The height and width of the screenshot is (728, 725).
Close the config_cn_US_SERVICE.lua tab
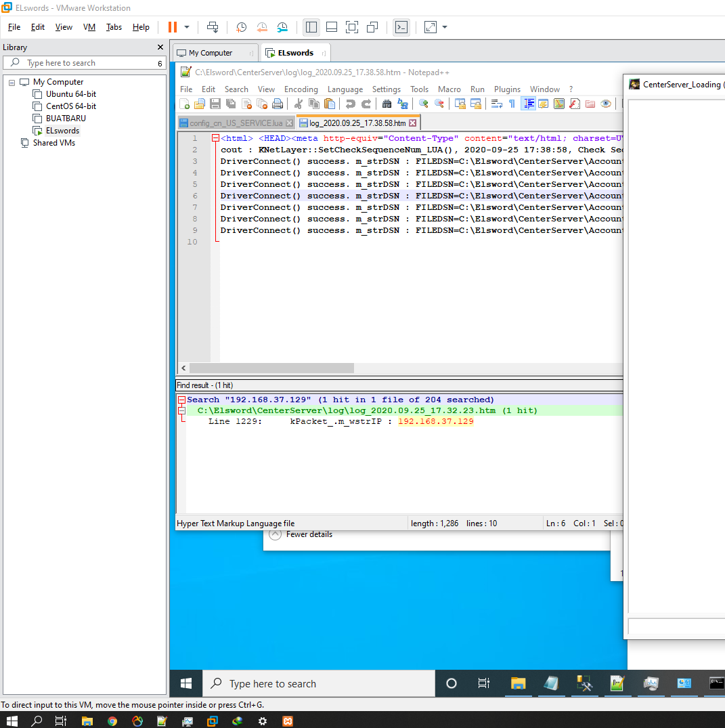tap(289, 123)
